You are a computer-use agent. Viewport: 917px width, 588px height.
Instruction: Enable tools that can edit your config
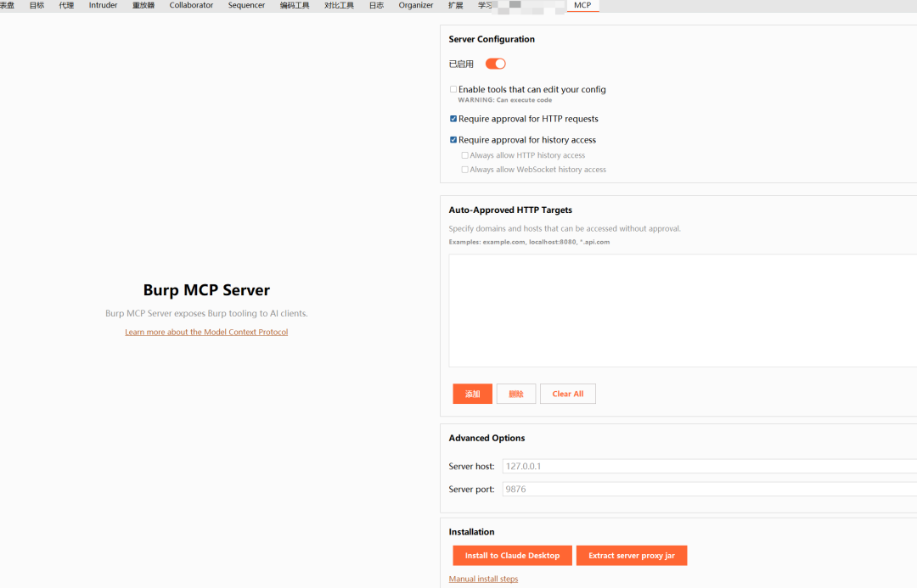tap(453, 89)
